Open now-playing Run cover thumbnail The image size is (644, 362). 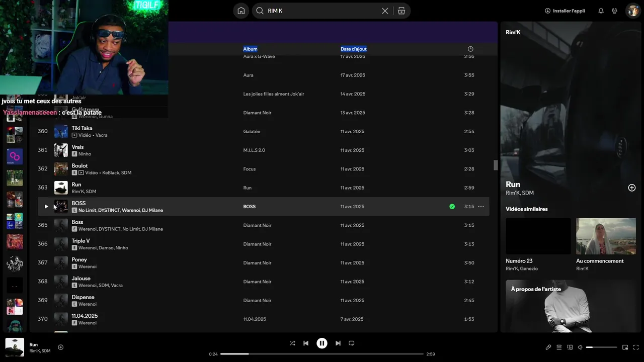point(15,347)
